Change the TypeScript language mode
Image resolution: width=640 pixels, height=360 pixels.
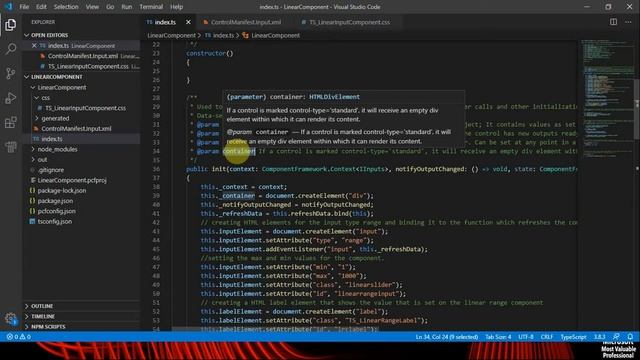point(573,337)
